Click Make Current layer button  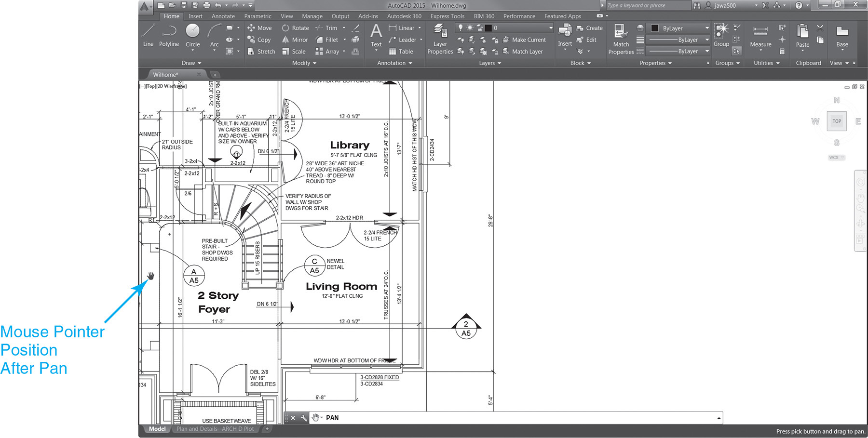pyautogui.click(x=524, y=40)
